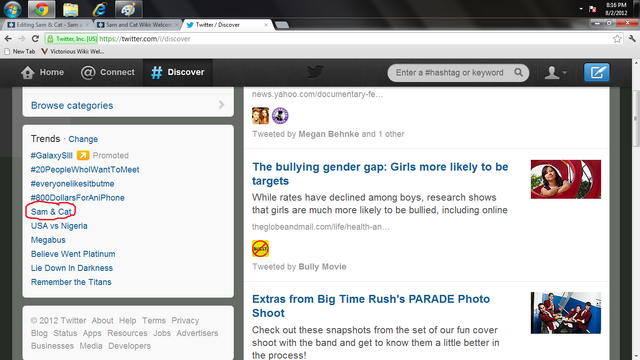Viewport: 640px width, 360px height.
Task: Go forward in the browser
Action: pos(22,39)
